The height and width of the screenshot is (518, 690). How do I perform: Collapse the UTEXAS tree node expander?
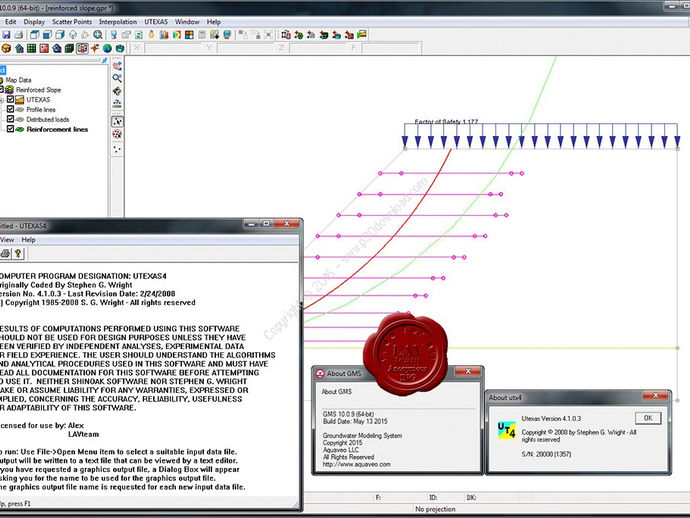pyautogui.click(x=2, y=100)
